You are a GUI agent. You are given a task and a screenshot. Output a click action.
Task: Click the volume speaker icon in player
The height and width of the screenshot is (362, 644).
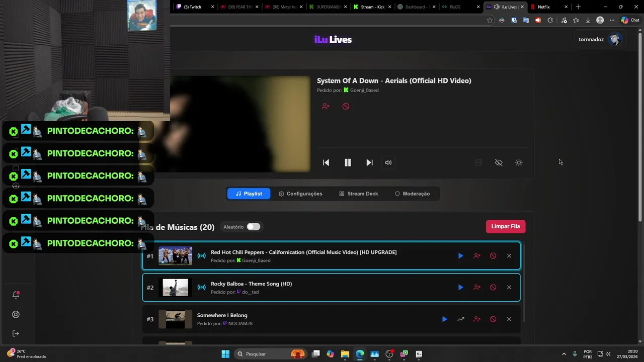tap(388, 162)
